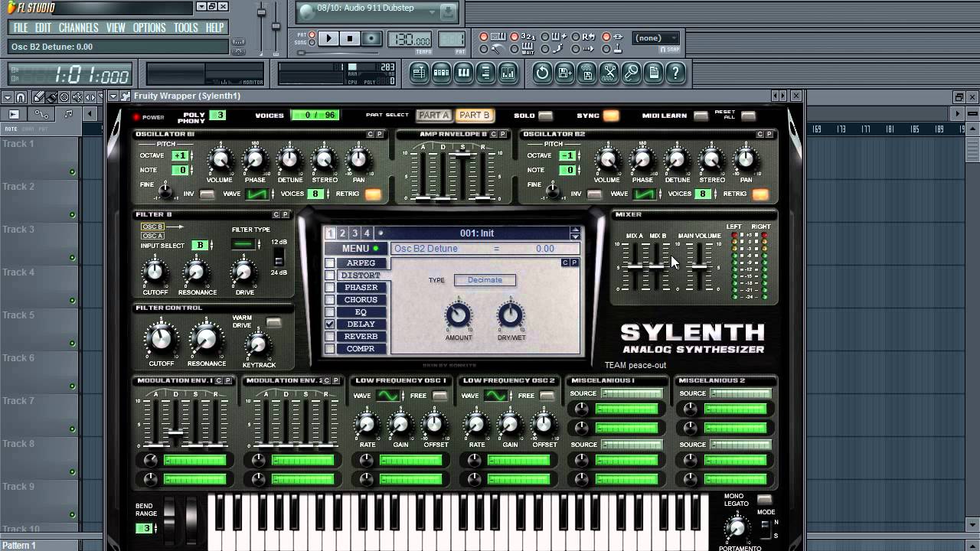Toggle the playlist magnet snap icon

21,97
